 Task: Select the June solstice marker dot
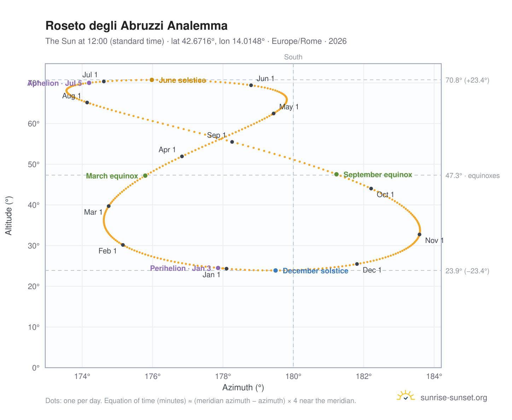tap(152, 80)
